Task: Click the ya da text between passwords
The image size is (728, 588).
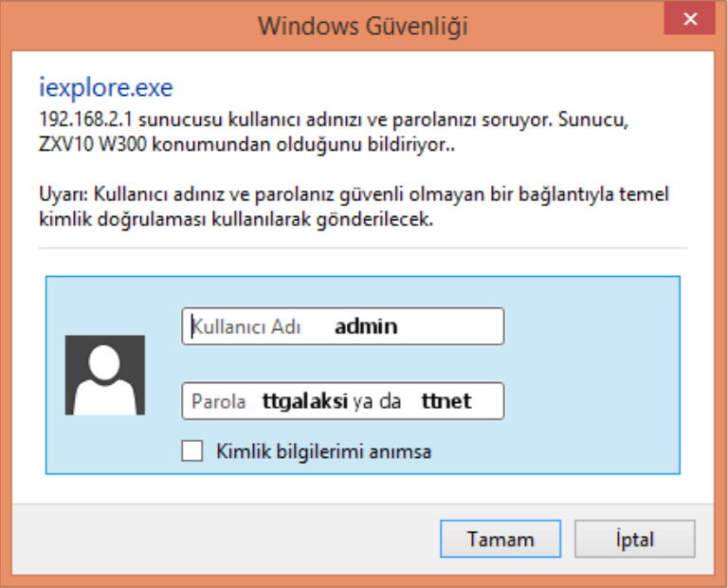Action: pos(377,401)
